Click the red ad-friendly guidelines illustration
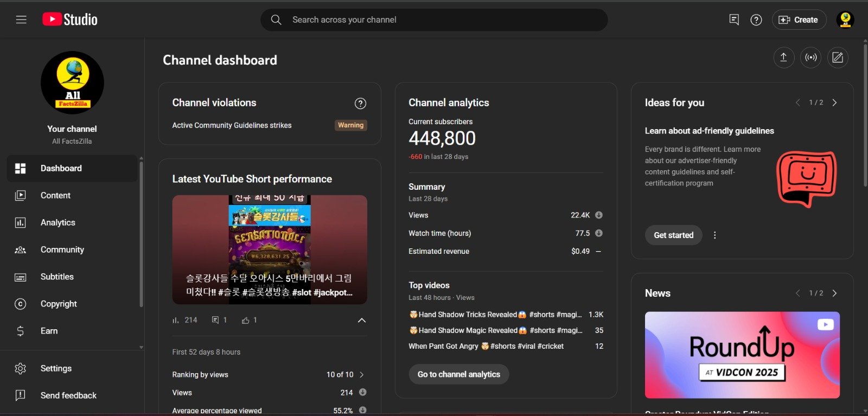 807,178
